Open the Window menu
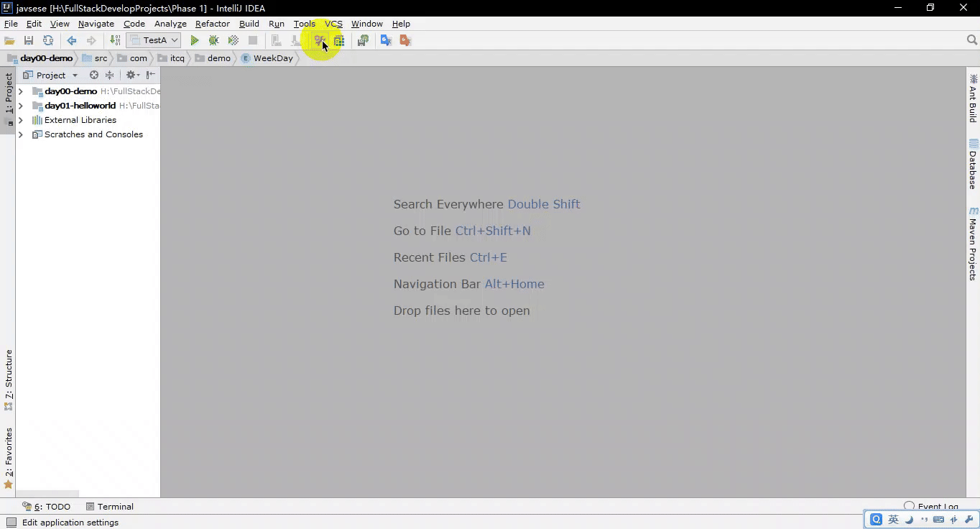Image resolution: width=980 pixels, height=529 pixels. tap(366, 24)
